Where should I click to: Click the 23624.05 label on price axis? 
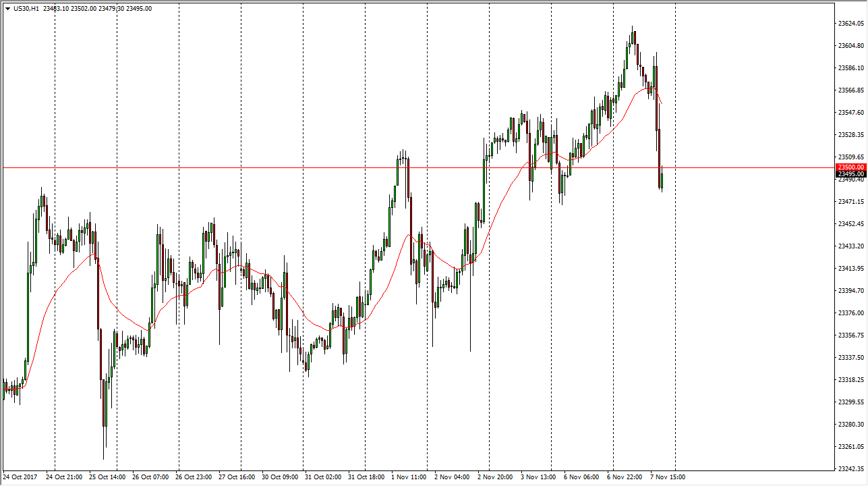pos(850,24)
